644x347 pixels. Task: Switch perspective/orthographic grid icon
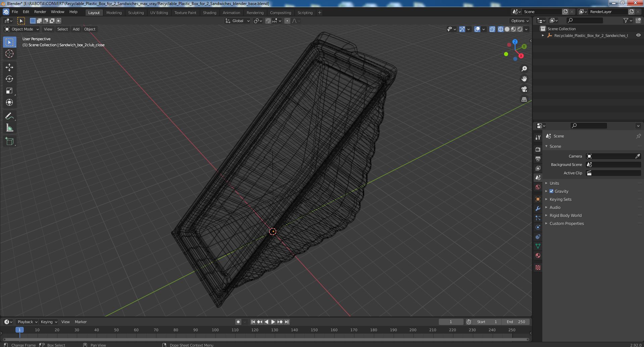click(524, 100)
